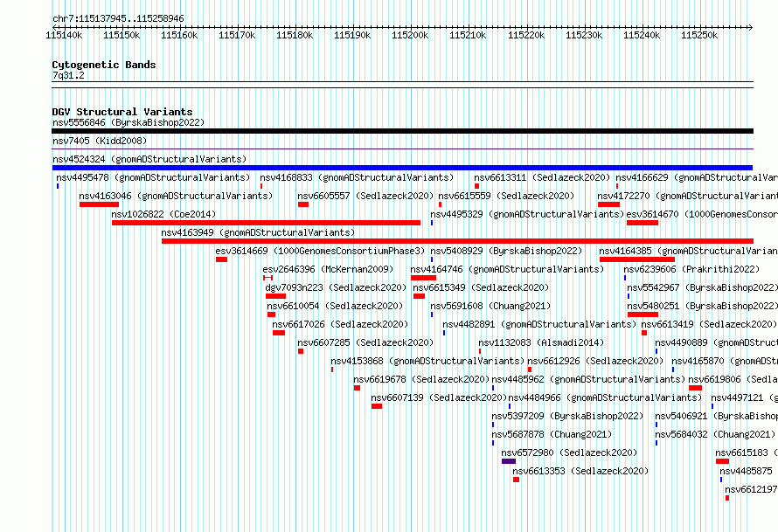This screenshot has height=532, width=778.
Task: Click the DGV Structural Variants track title
Action: [x=122, y=112]
